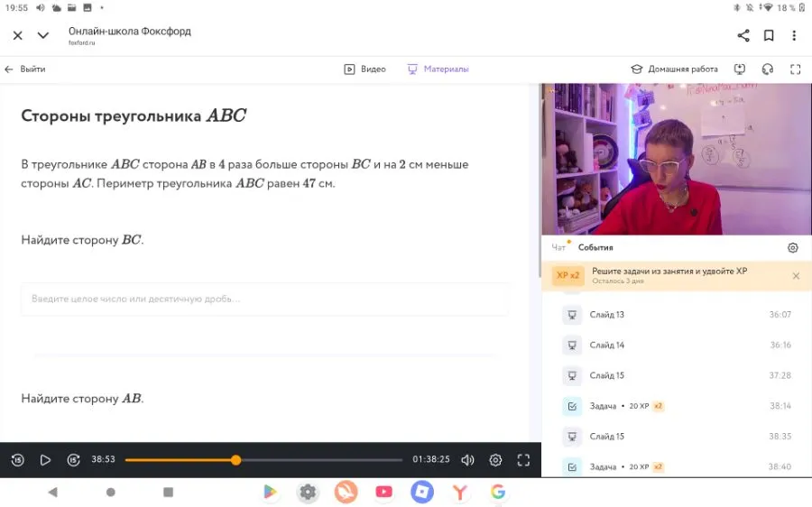Viewport: 812px width, 507px height.
Task: Click the orange progress slider handle
Action: 235,460
